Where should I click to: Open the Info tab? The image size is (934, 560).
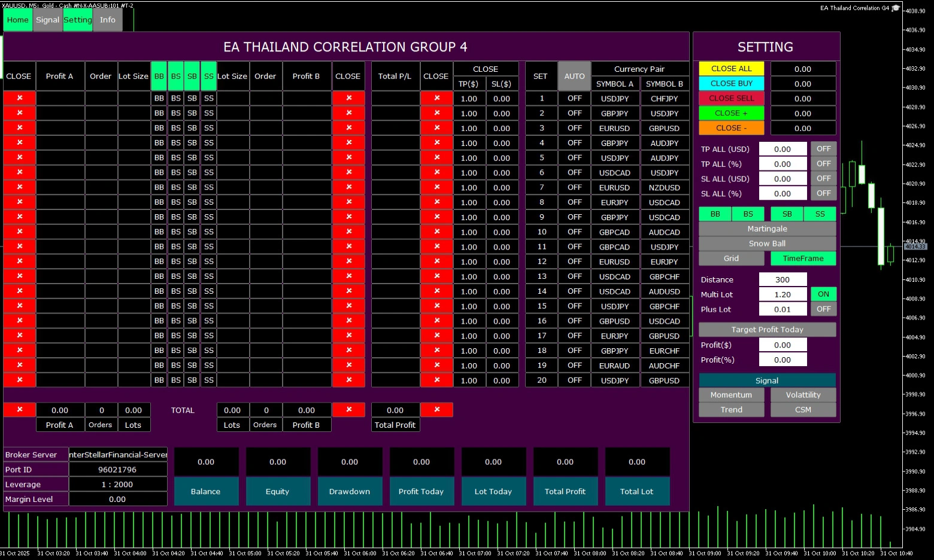[x=108, y=20]
